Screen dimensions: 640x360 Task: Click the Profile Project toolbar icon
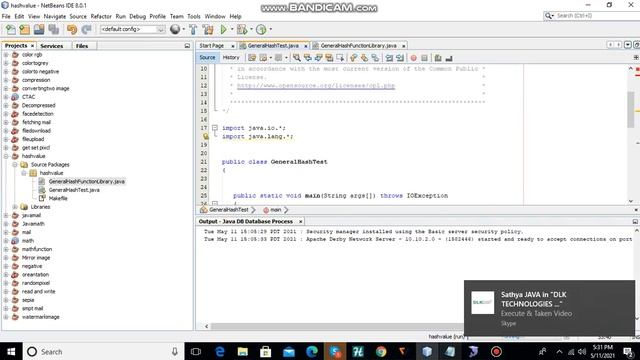click(x=261, y=29)
